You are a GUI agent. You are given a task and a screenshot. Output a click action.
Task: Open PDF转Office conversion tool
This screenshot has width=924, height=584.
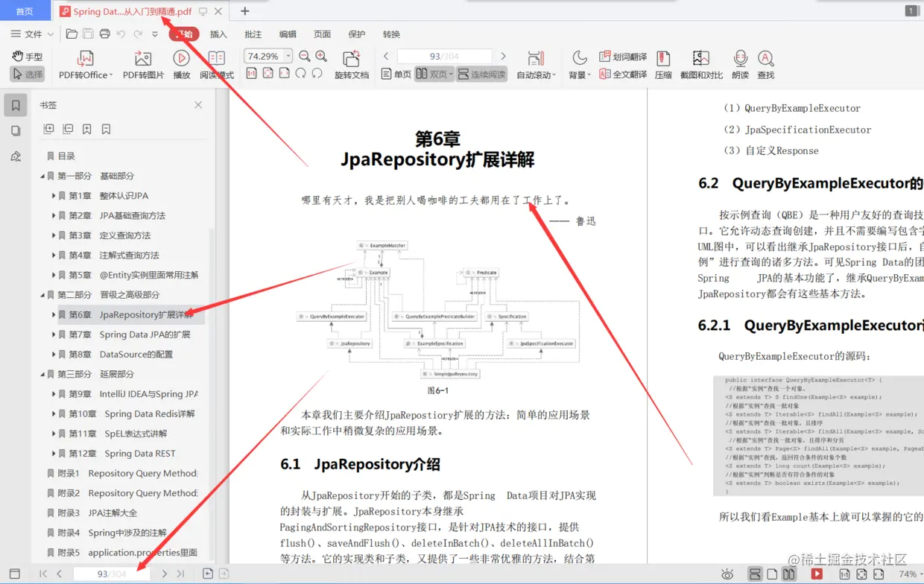point(86,65)
